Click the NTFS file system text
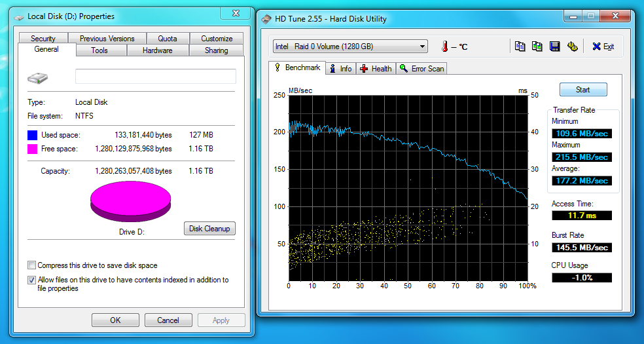The image size is (644, 344). (84, 116)
